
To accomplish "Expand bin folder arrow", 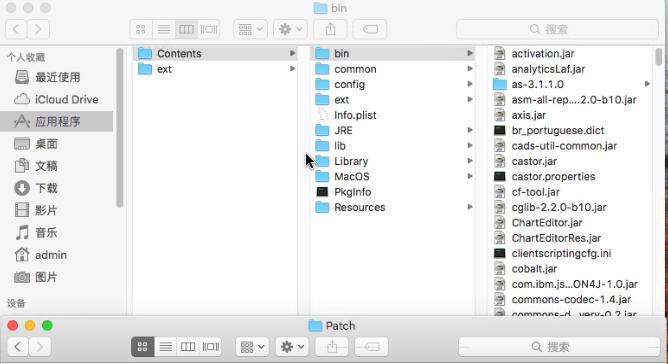I will coord(470,53).
